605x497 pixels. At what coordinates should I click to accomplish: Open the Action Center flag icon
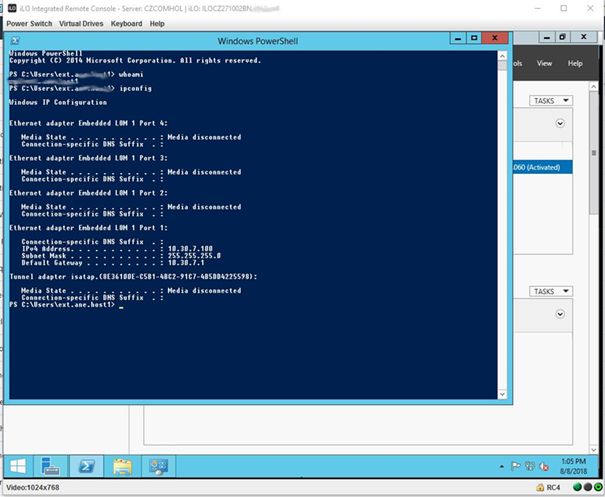click(515, 466)
